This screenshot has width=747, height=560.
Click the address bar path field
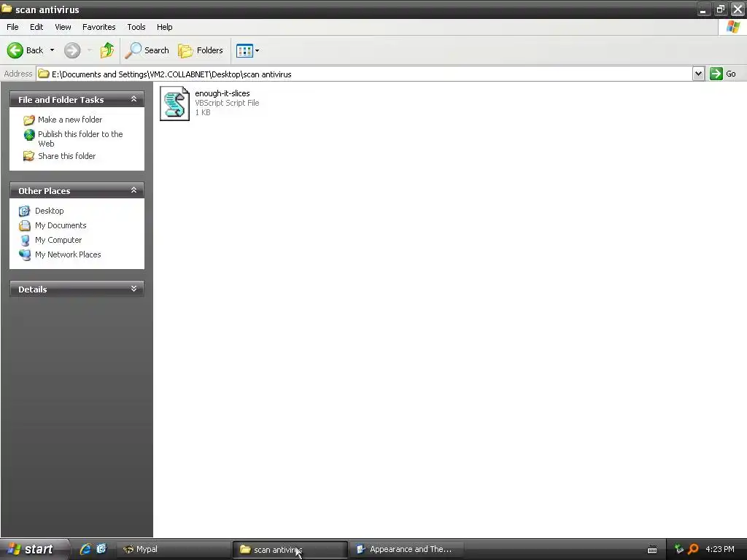coord(365,74)
